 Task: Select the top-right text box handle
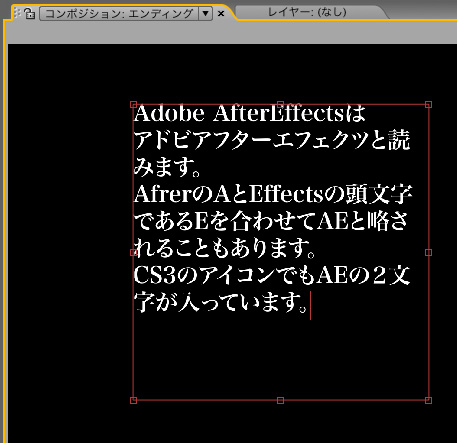point(428,105)
